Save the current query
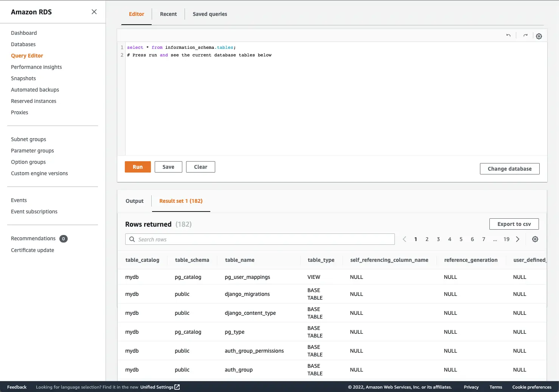Screen dimensions: 559x392 tap(168, 167)
